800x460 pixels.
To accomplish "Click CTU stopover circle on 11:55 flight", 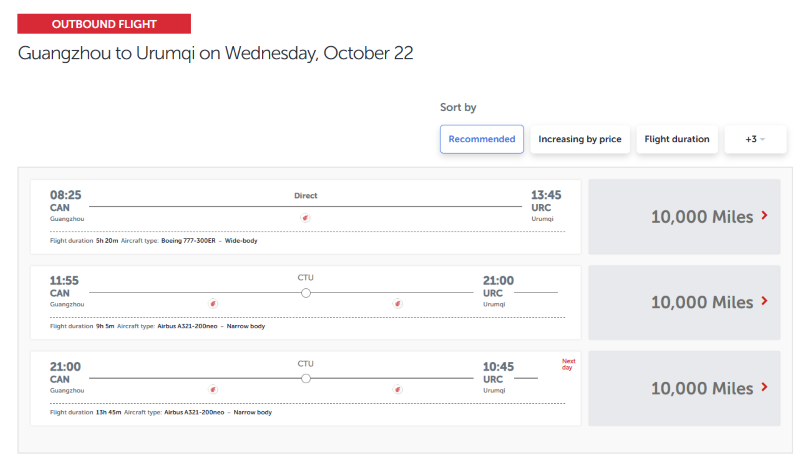I will pyautogui.click(x=306, y=293).
